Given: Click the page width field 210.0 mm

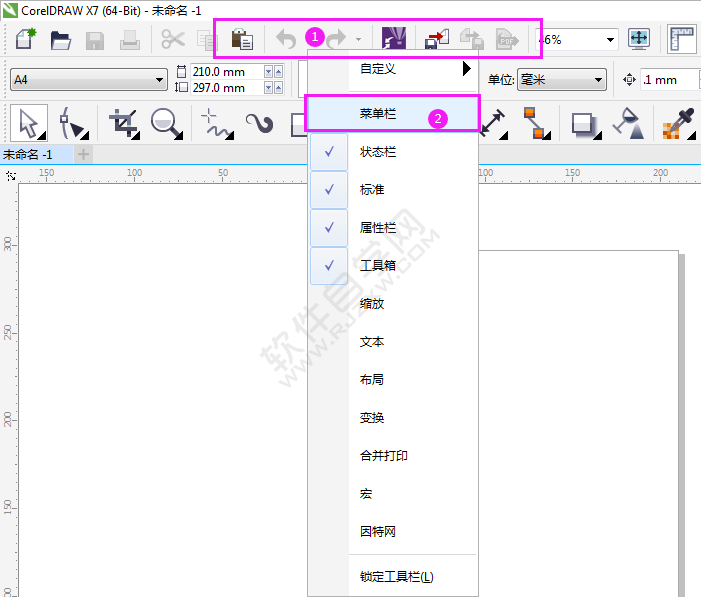Looking at the screenshot, I should coord(227,72).
